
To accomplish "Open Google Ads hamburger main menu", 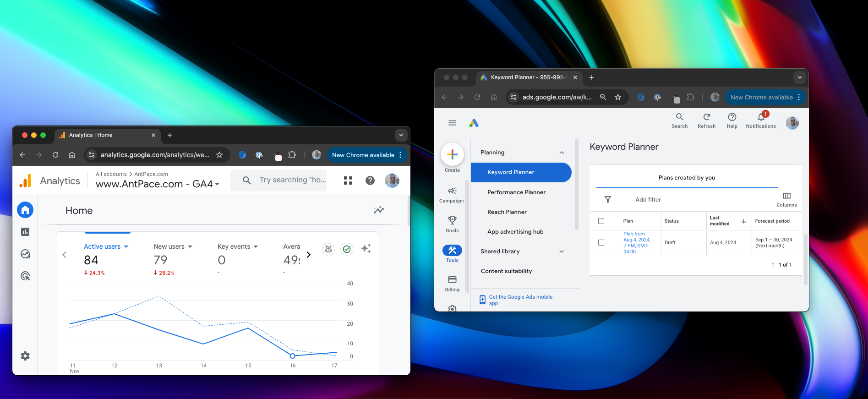I will click(452, 123).
